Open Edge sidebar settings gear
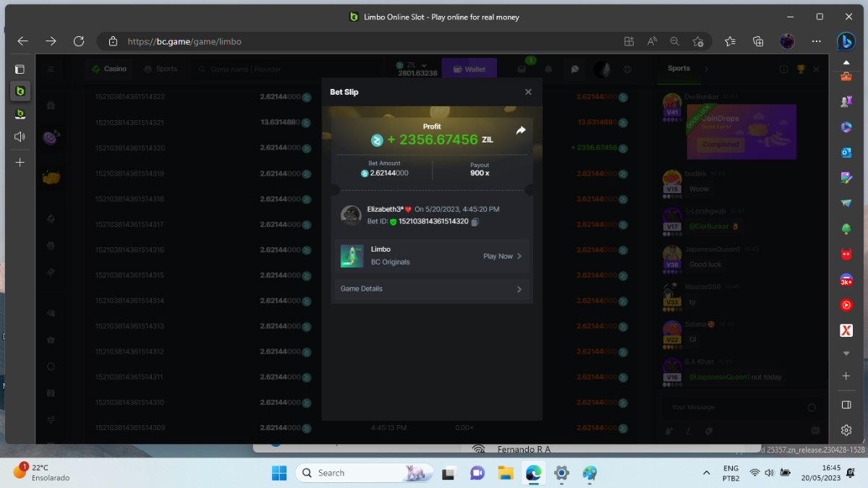The image size is (868, 488). coord(846,430)
